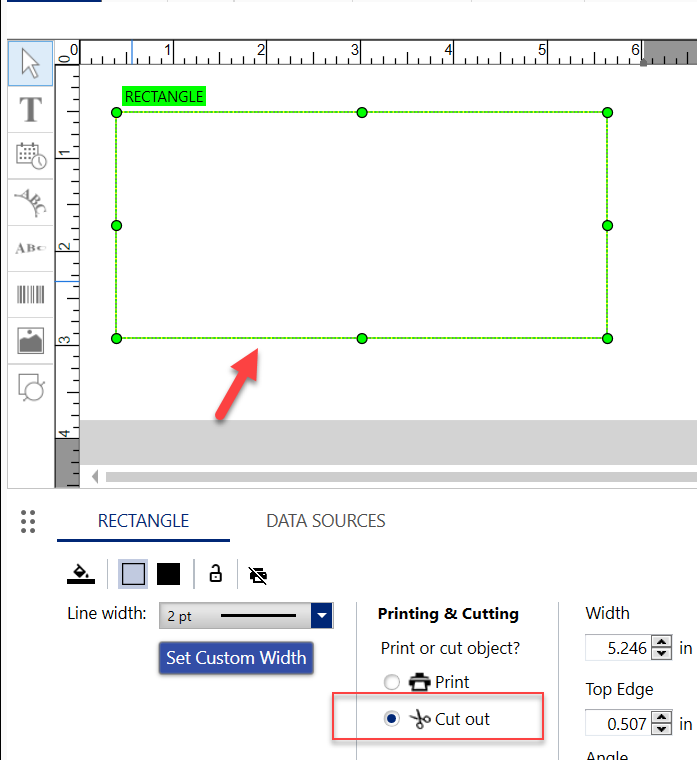Open the shapes tool
The width and height of the screenshot is (697, 760).
click(x=30, y=387)
